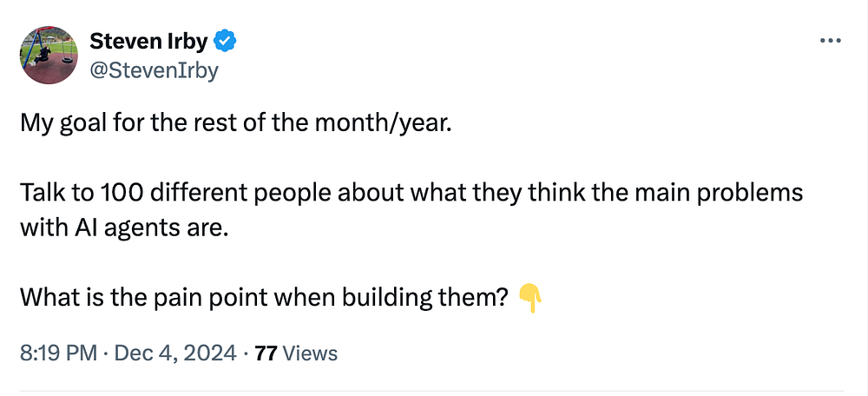The height and width of the screenshot is (396, 868).
Task: Click the Views label
Action: [310, 353]
